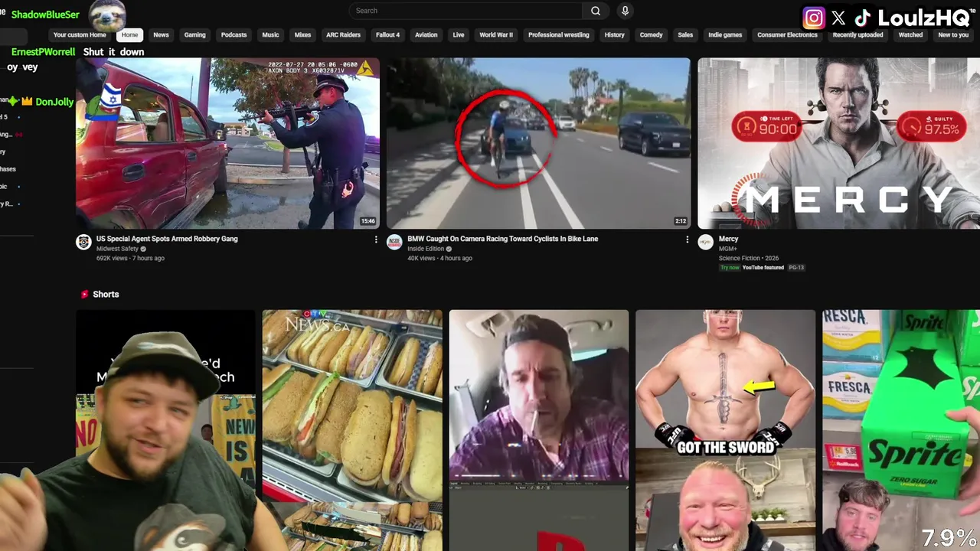Select the Mixes filter chip

point(302,35)
